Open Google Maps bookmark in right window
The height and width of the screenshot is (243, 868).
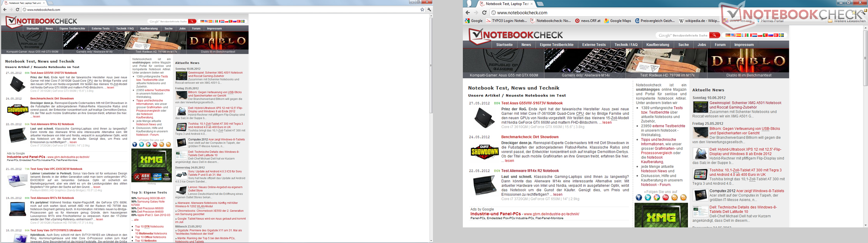tap(617, 21)
